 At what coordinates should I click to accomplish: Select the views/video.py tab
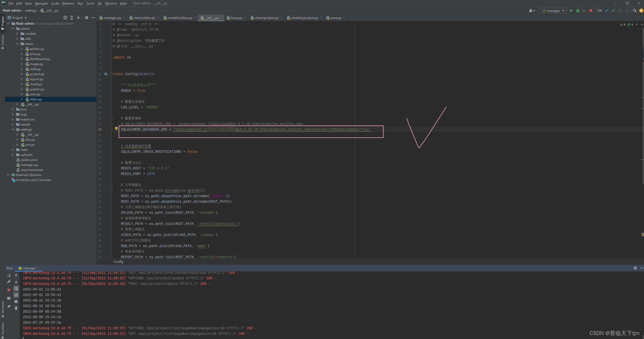(144, 17)
